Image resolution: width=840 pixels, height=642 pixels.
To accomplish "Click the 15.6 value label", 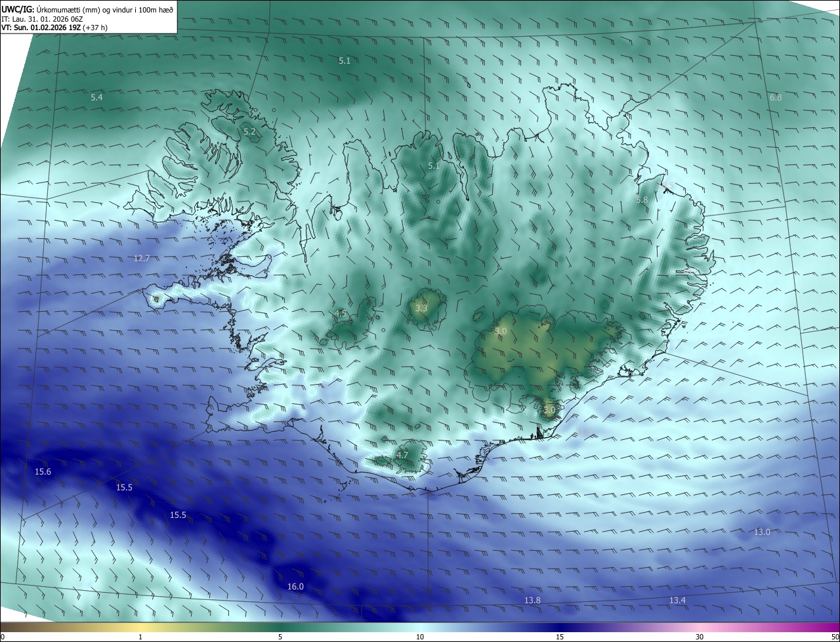I will tap(43, 472).
